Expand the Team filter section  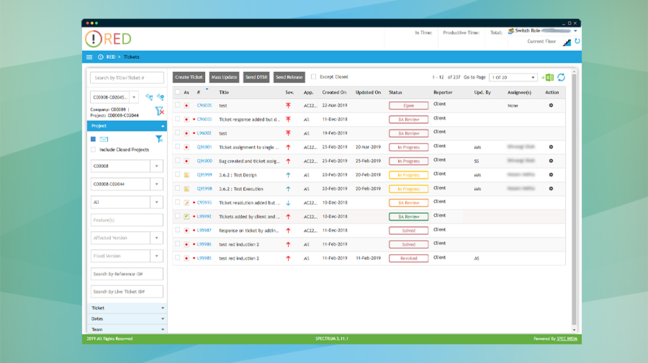tap(127, 329)
